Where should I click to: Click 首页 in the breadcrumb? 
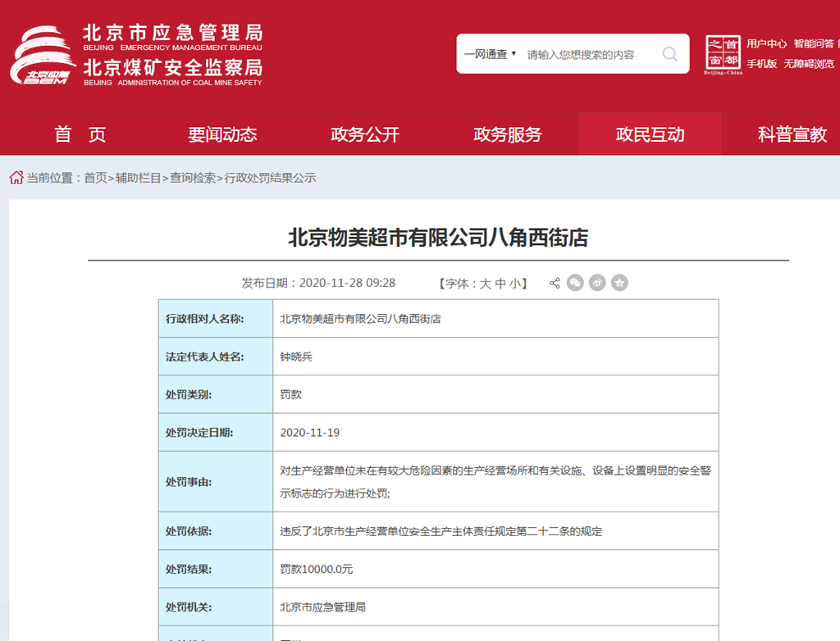[x=95, y=178]
